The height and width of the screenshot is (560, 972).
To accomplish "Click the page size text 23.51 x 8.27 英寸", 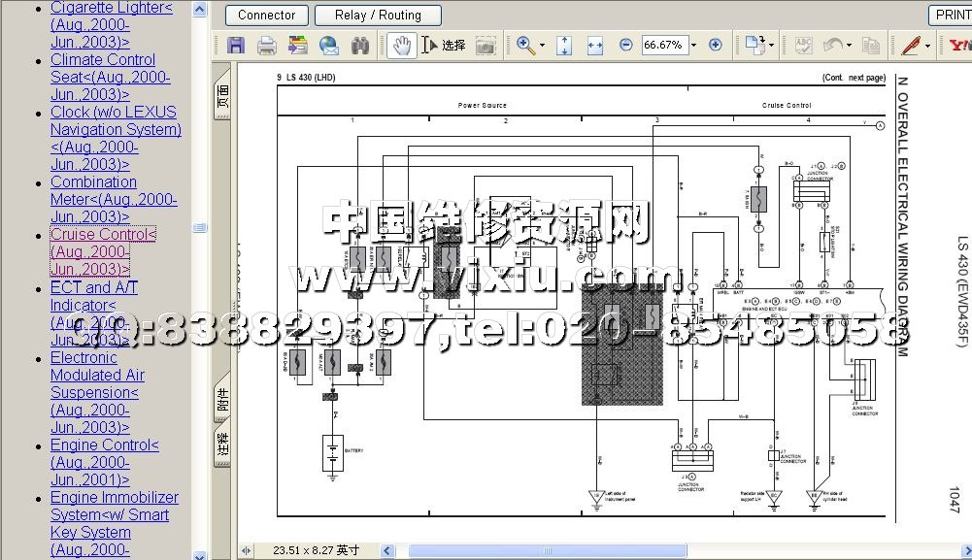I will [x=317, y=550].
